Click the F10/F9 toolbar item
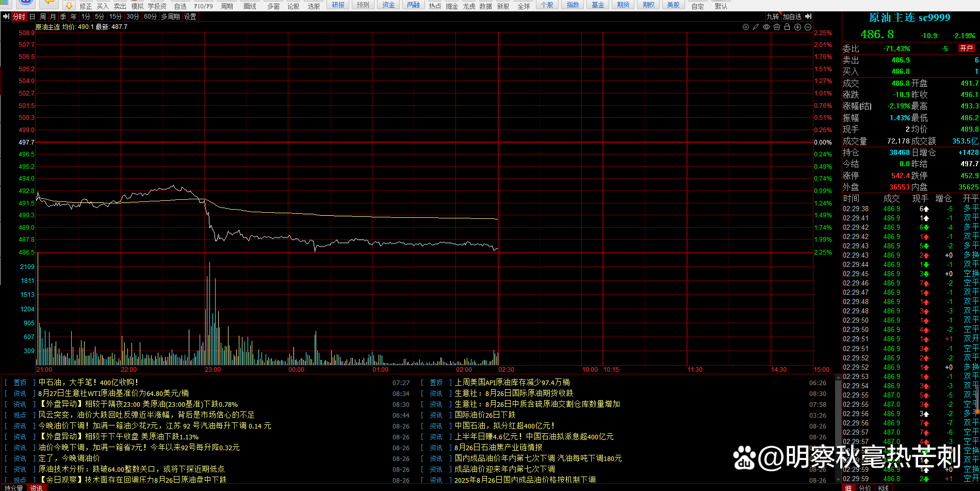This screenshot has width=980, height=491. [203, 6]
